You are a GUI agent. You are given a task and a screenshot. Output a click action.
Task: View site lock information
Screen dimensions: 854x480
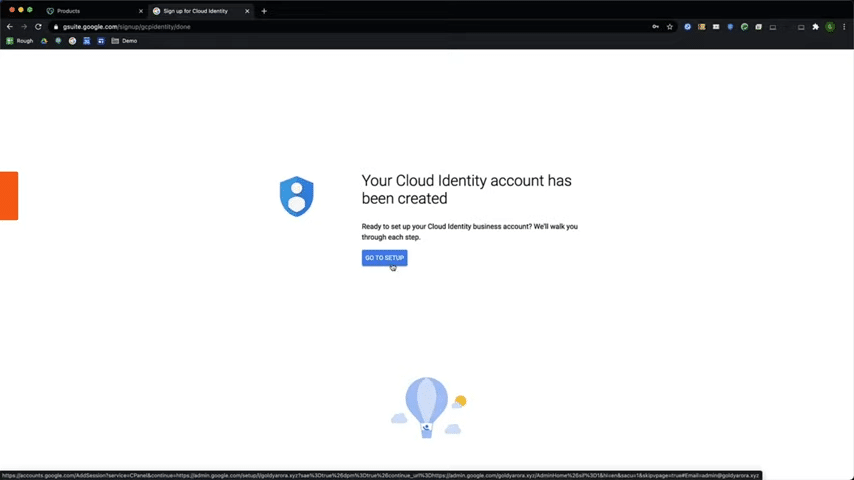[56, 27]
